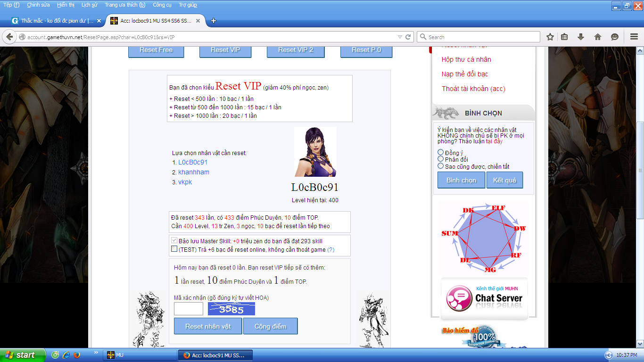
Task: Open a new tab with plus icon
Action: (213, 21)
